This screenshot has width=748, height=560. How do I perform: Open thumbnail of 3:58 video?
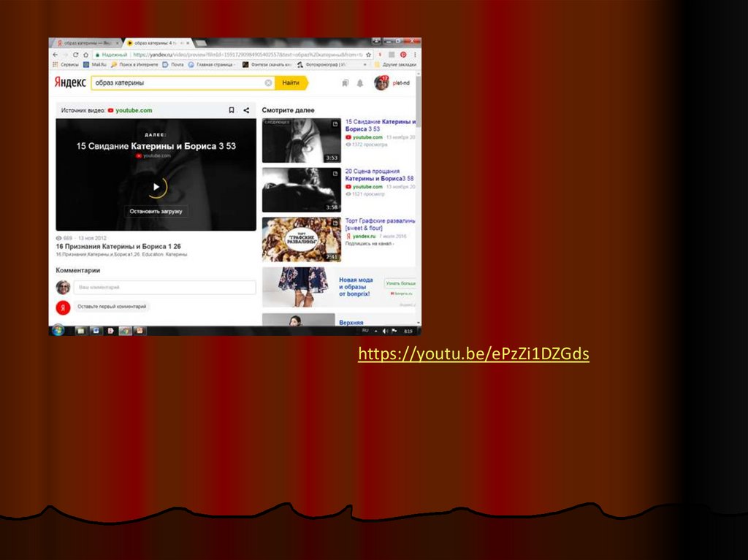302,190
